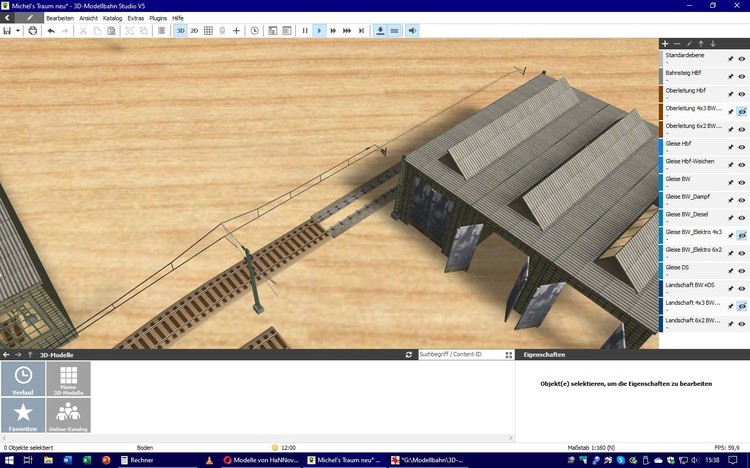The height and width of the screenshot is (468, 750).
Task: Click the print icon in toolbar
Action: click(32, 31)
